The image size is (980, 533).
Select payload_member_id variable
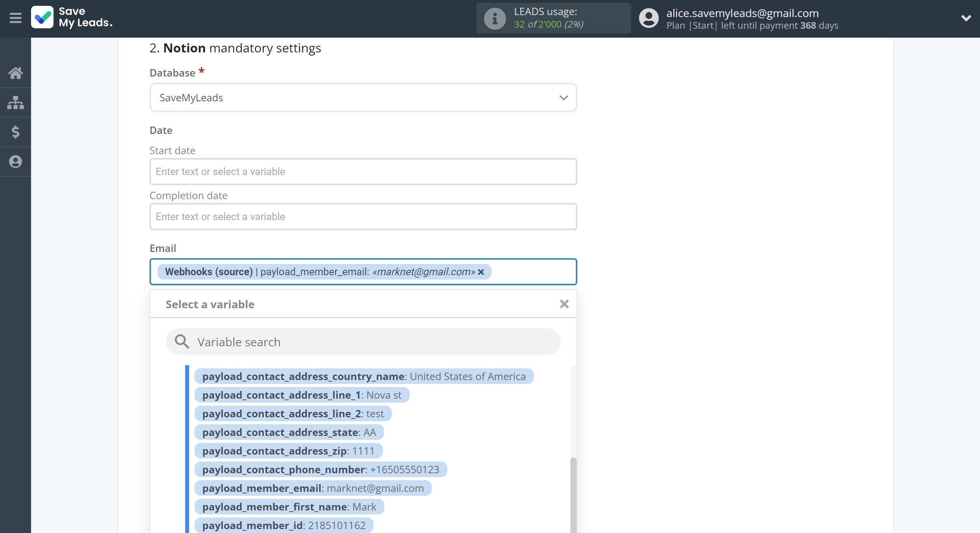(x=284, y=525)
